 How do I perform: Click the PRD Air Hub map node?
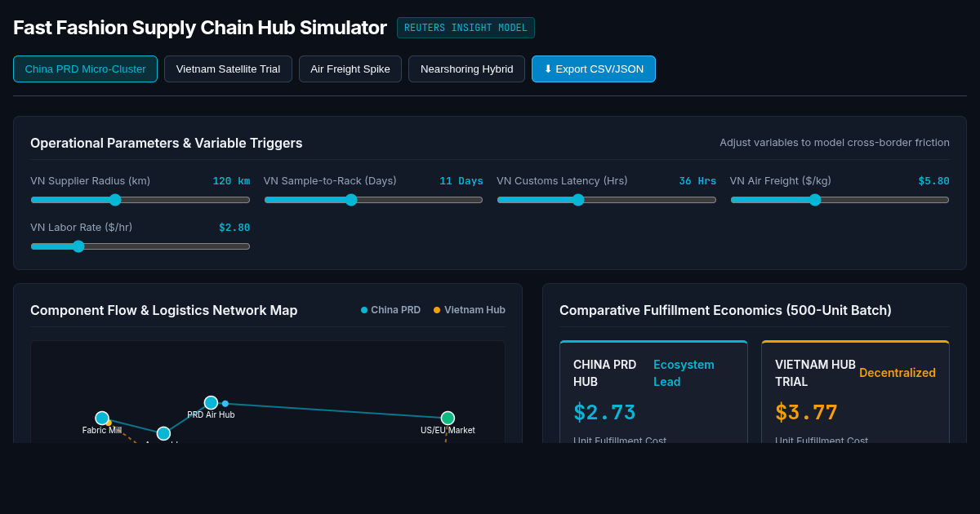pyautogui.click(x=211, y=403)
